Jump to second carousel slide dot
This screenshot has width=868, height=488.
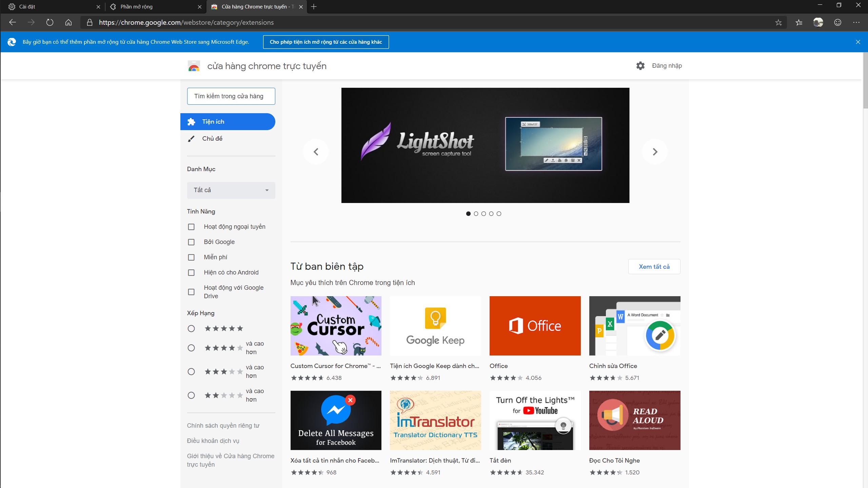pos(476,214)
